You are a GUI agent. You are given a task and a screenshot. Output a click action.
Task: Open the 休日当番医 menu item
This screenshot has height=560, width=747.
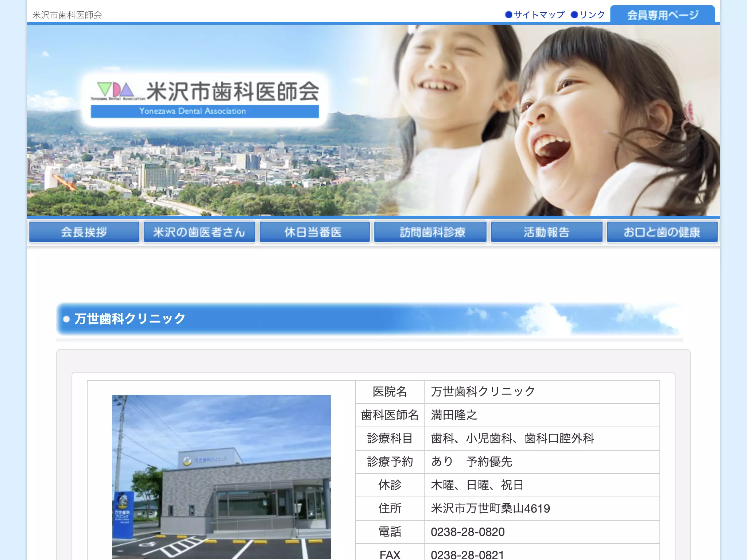coord(314,232)
